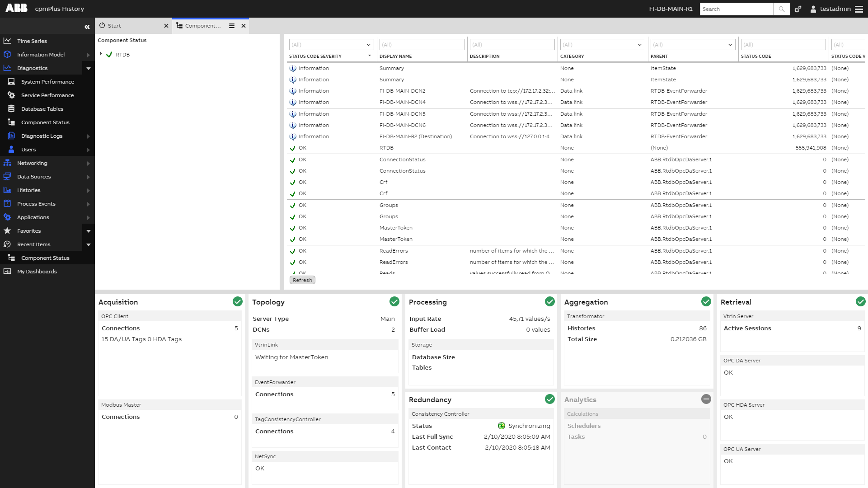Open Diagnostic Logs sidebar item
This screenshot has height=488, width=868.
[42, 136]
